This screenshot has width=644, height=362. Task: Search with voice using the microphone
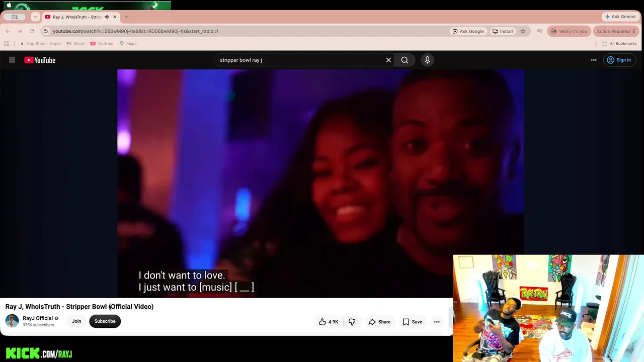tap(427, 60)
